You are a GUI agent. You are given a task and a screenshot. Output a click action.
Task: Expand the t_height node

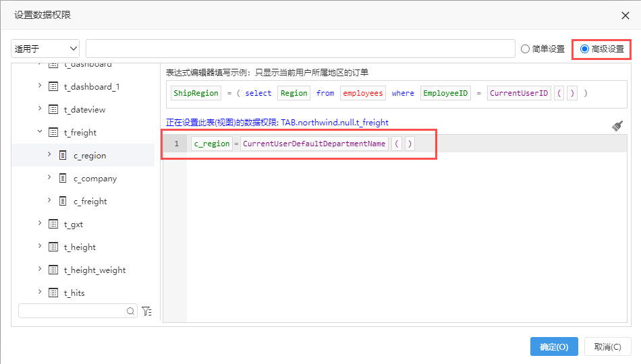40,245
